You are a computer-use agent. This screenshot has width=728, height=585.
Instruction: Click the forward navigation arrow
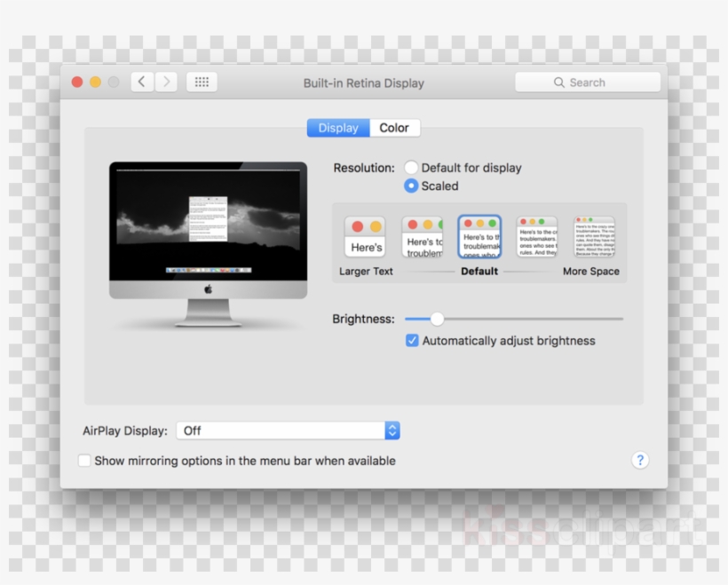(x=166, y=82)
